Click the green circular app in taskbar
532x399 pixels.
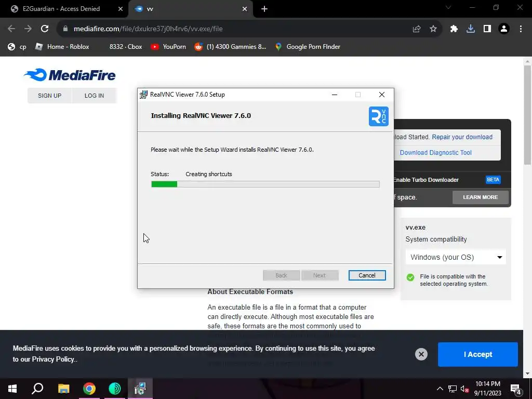115,389
